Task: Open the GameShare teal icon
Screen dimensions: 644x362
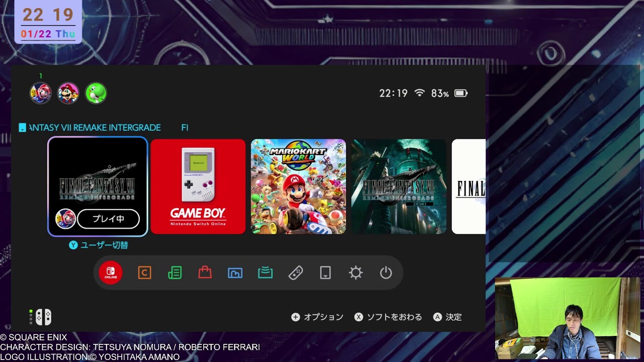Action: point(265,273)
